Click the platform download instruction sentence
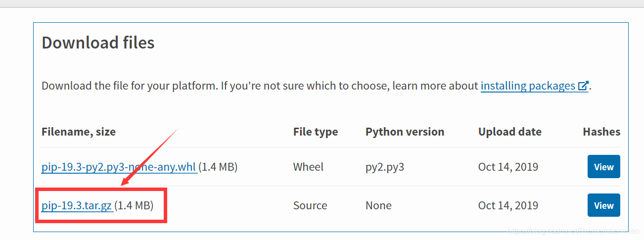 coord(317,86)
